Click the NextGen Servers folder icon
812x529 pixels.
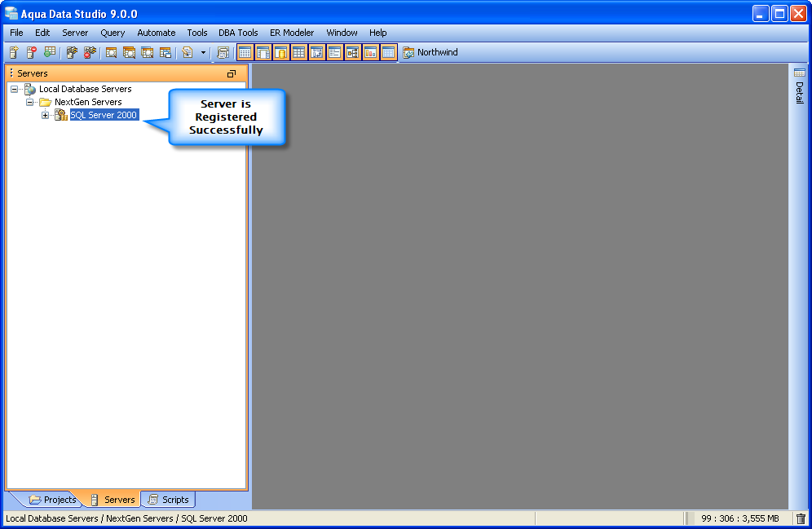(46, 102)
